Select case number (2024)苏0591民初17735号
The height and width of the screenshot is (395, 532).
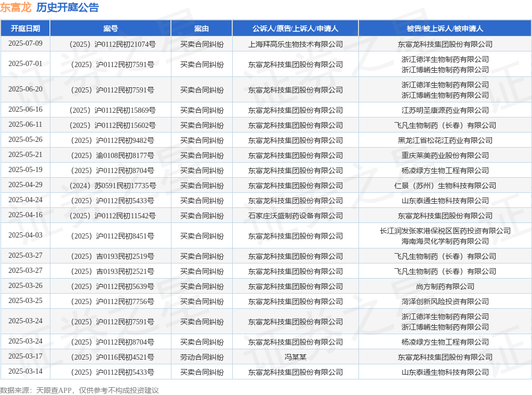tap(113, 186)
